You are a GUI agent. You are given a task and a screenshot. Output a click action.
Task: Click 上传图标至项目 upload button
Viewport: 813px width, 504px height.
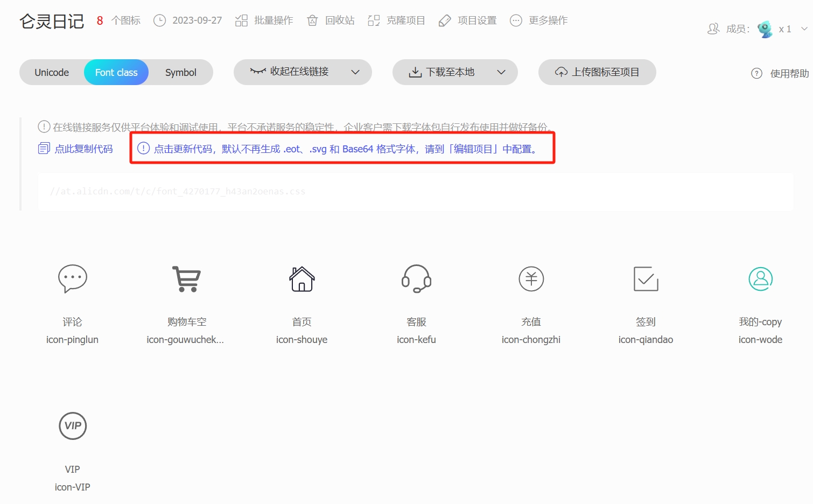597,72
